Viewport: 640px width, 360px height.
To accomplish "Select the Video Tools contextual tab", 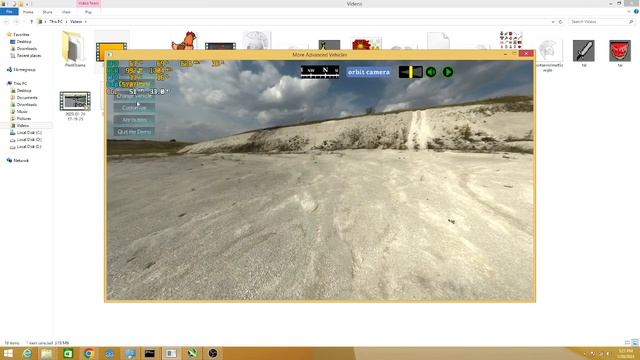I will tap(88, 3).
